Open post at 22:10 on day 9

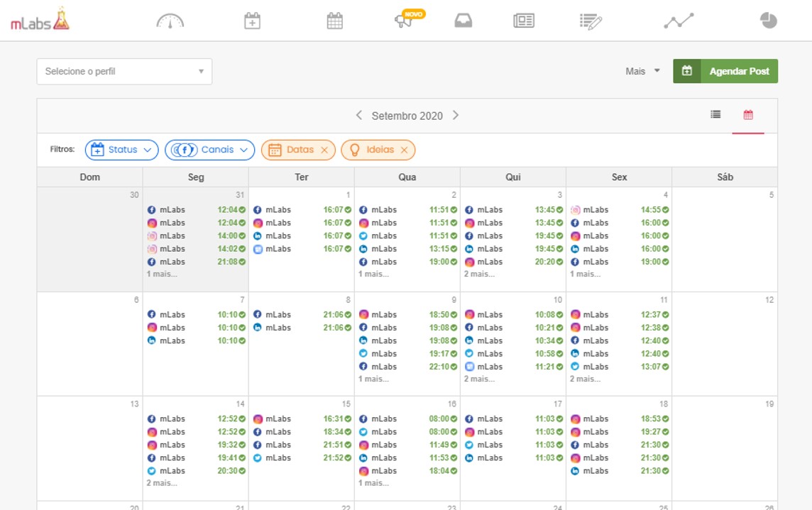(407, 367)
